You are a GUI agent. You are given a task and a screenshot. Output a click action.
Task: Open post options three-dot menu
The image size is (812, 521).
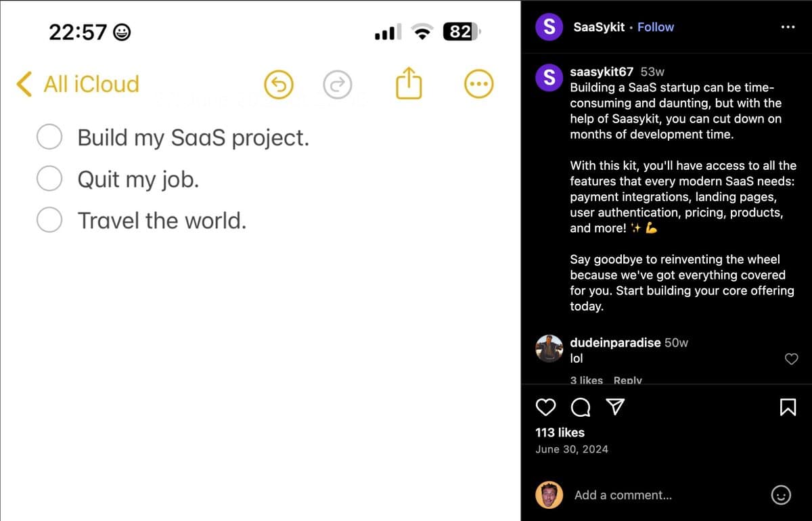[x=788, y=27]
